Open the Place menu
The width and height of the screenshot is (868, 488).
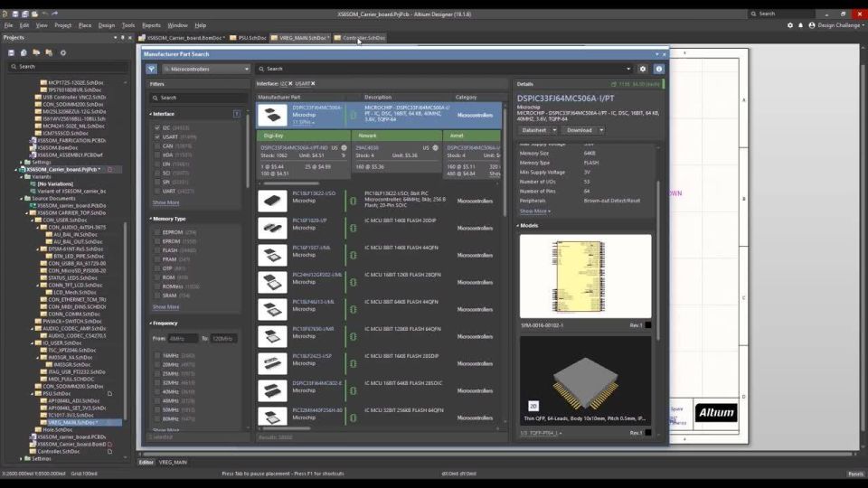(x=85, y=25)
